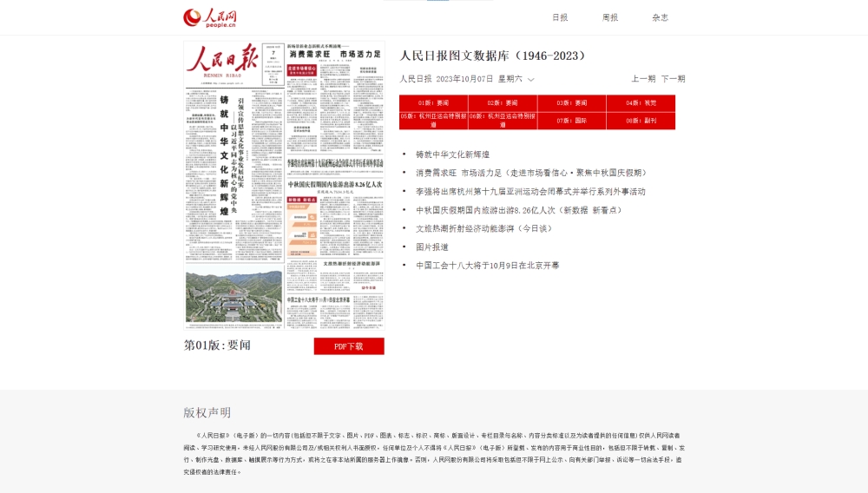
Task: Select page 07版：国际
Action: click(x=572, y=121)
